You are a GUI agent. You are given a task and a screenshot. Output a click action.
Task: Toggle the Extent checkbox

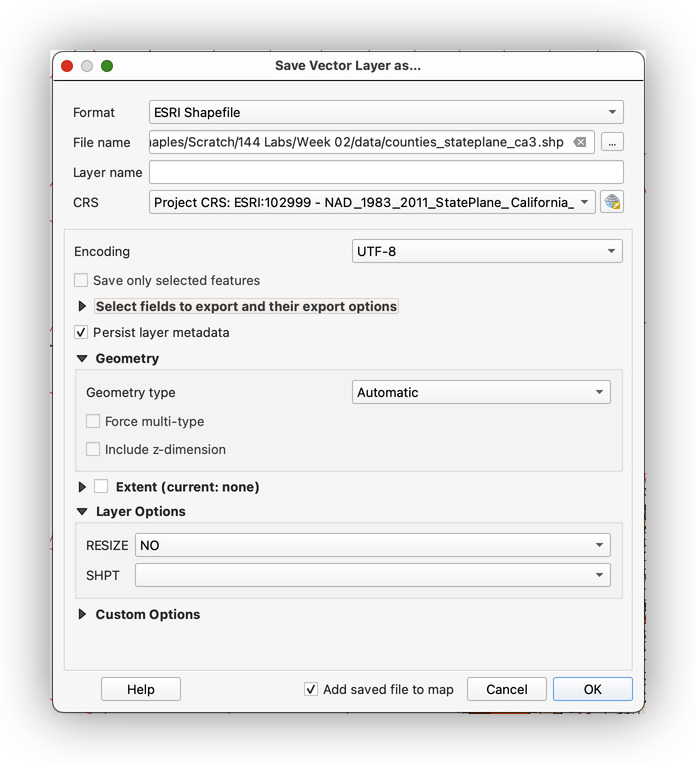coord(101,487)
